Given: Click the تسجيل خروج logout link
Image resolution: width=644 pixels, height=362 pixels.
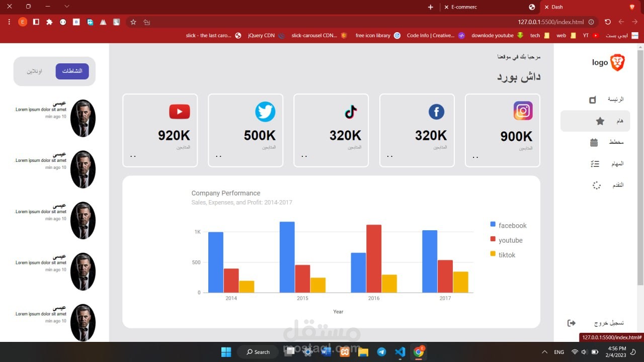Looking at the screenshot, I should pos(609,323).
